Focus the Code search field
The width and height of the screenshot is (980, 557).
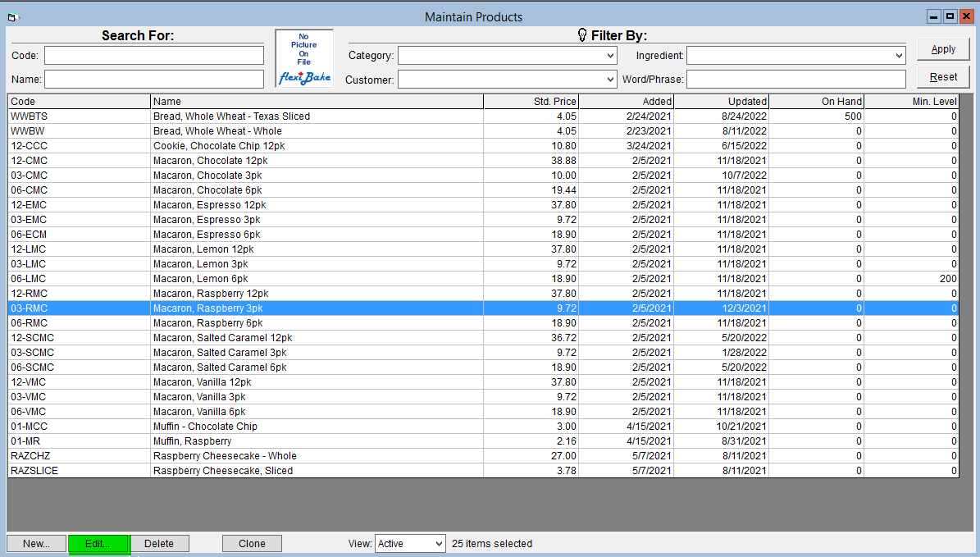(153, 56)
